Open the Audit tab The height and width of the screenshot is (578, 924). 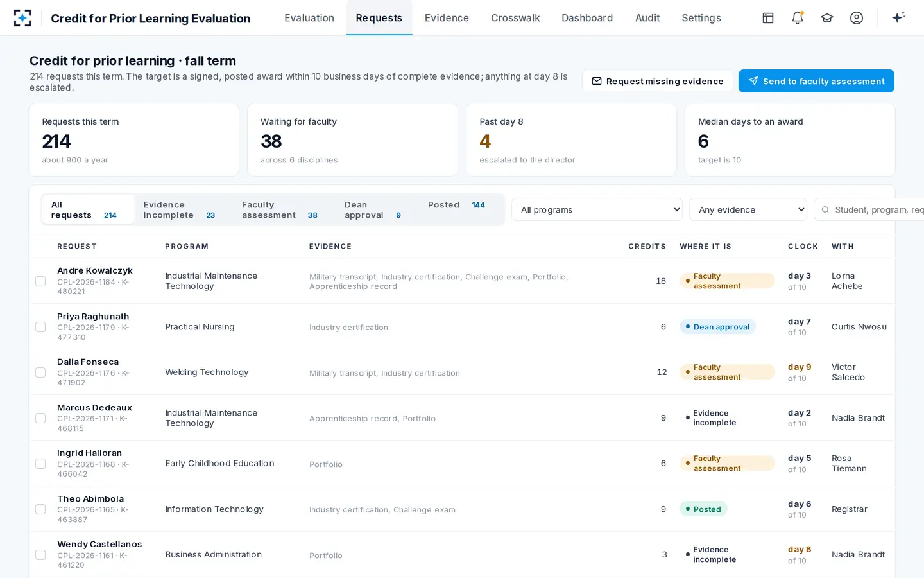(x=647, y=18)
